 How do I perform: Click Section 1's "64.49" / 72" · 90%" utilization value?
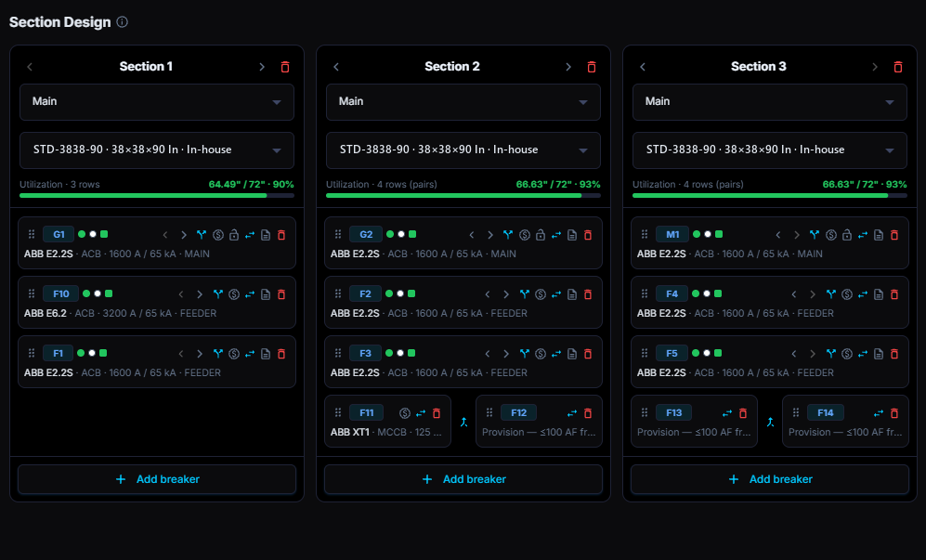pos(251,184)
